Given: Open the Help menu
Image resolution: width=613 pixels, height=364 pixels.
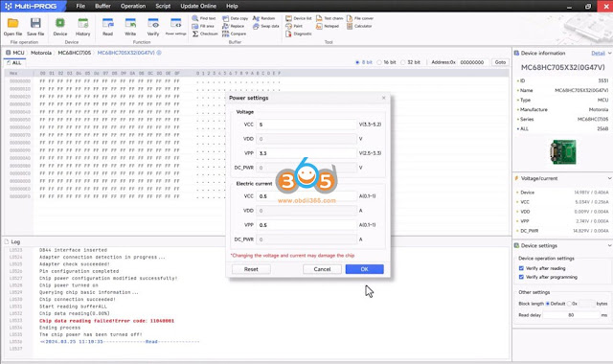Looking at the screenshot, I should [232, 6].
